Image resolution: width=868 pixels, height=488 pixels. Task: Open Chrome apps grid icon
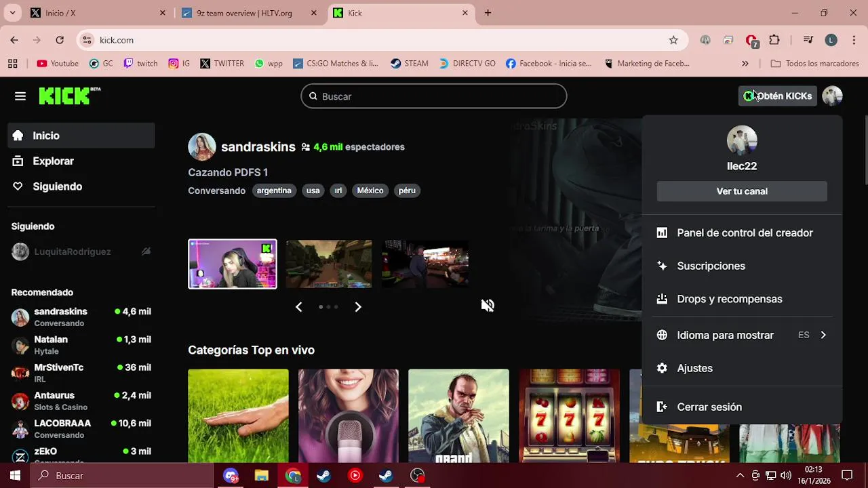[13, 64]
